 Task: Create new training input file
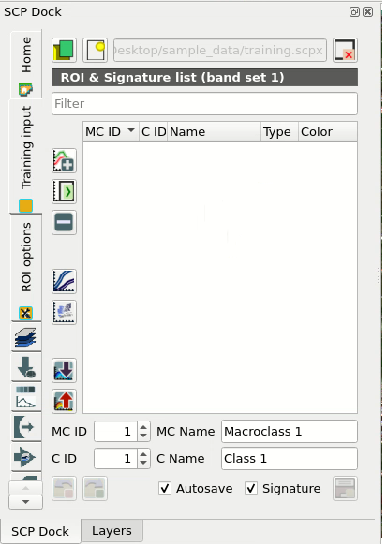click(x=95, y=50)
